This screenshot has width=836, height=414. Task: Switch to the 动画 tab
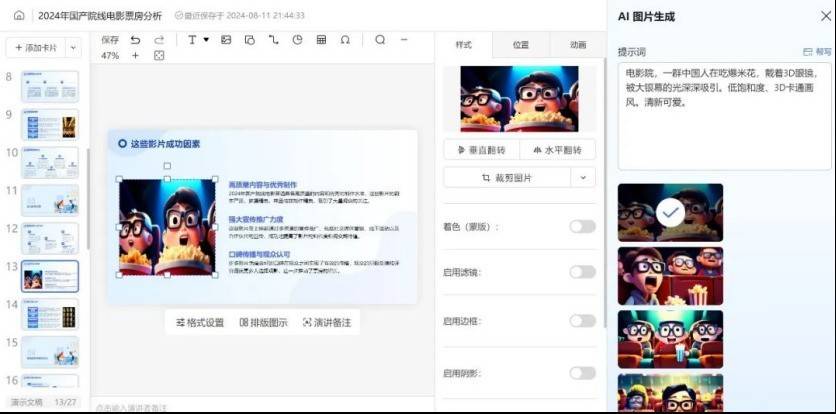(578, 45)
